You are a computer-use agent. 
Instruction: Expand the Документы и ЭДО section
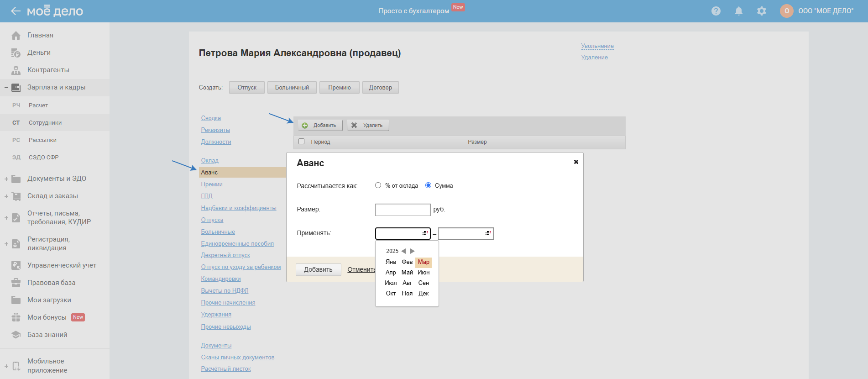[6, 179]
